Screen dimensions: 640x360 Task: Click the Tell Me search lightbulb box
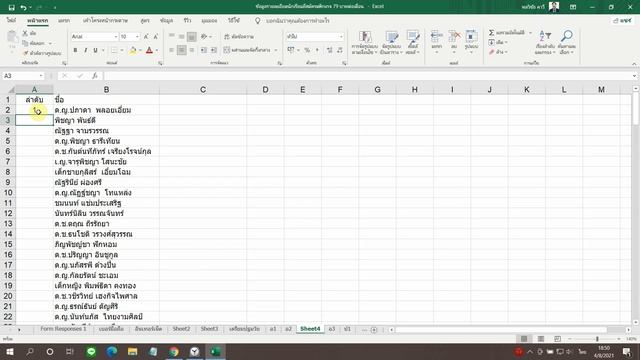(x=292, y=20)
